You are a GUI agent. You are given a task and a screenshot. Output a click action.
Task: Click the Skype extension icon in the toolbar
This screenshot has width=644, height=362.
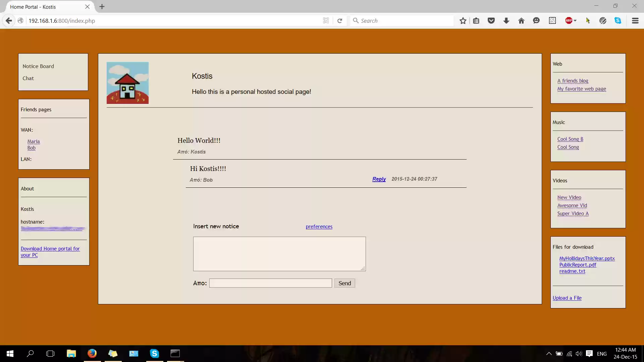pos(618,20)
